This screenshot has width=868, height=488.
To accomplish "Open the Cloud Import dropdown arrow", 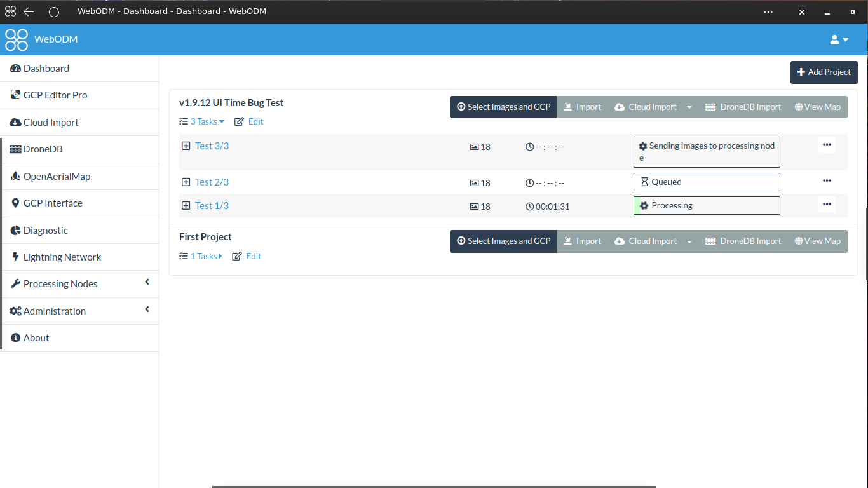I will pyautogui.click(x=689, y=107).
